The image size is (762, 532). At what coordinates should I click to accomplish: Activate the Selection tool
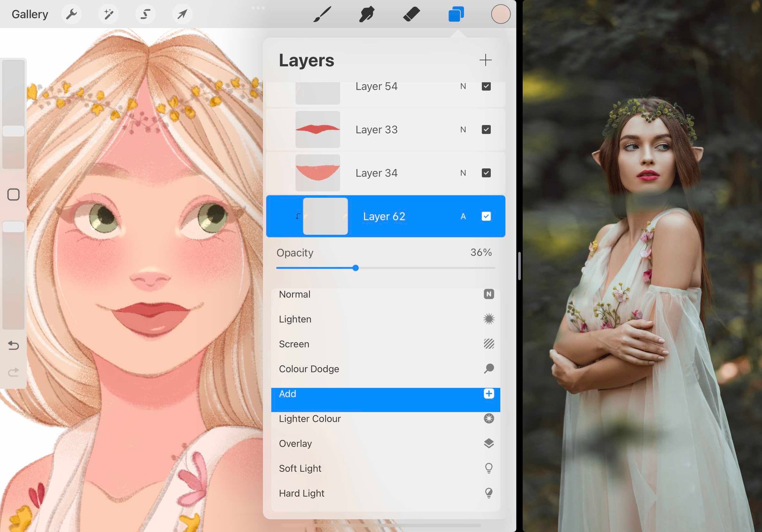(145, 14)
